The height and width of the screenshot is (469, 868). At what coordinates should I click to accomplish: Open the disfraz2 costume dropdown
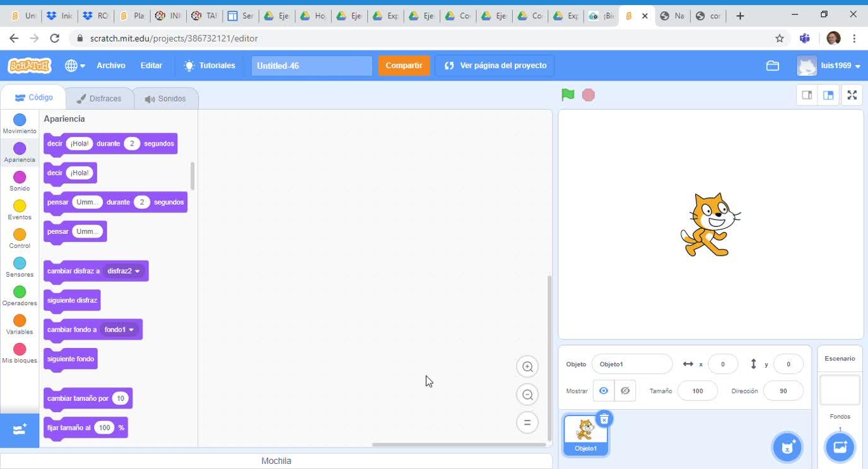pyautogui.click(x=124, y=271)
